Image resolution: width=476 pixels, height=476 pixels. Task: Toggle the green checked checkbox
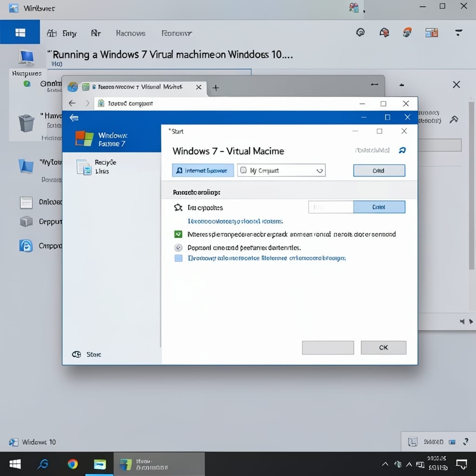(x=178, y=234)
